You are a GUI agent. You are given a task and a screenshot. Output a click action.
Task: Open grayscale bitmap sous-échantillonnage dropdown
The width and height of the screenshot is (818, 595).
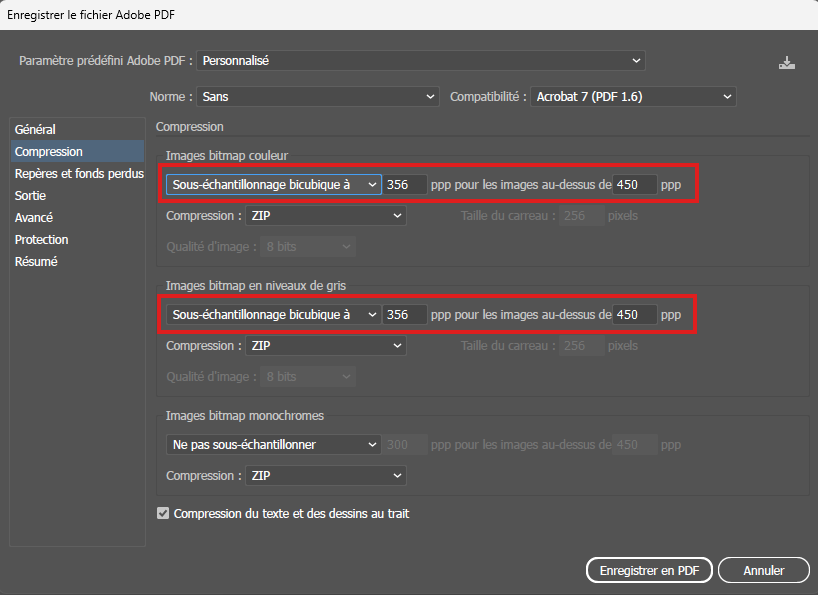tap(273, 315)
